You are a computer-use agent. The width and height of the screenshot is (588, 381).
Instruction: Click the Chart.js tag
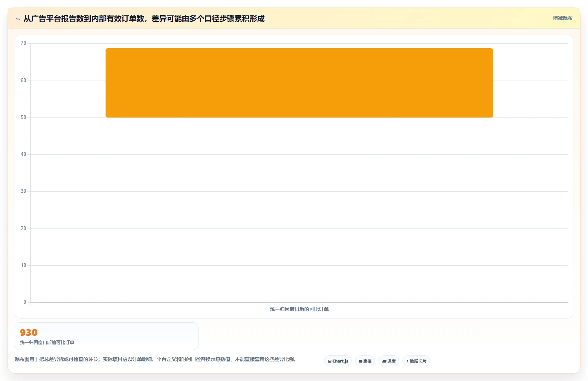[x=338, y=361]
